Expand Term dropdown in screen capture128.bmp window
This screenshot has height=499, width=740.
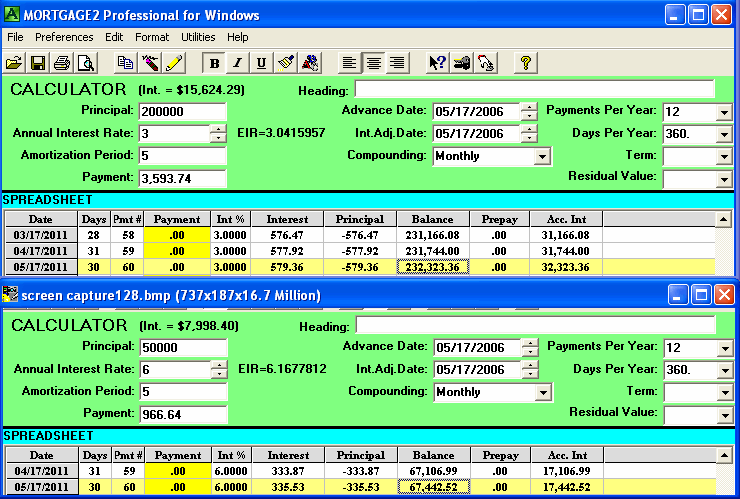[x=725, y=392]
